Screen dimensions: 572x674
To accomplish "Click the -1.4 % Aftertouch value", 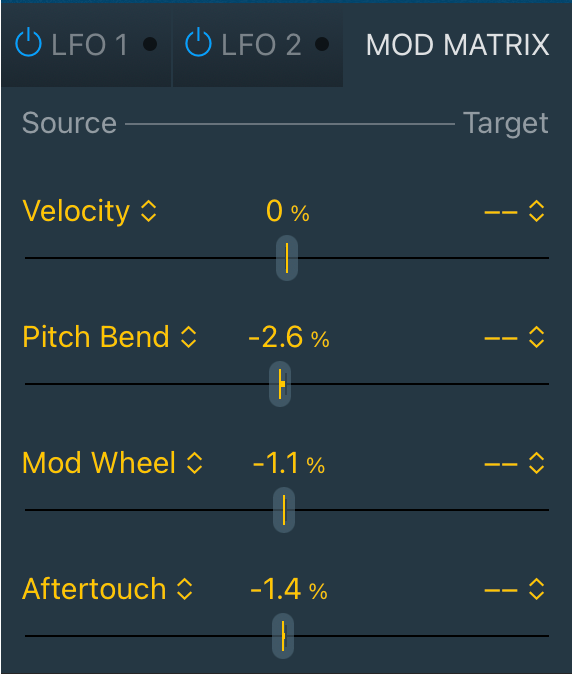I will (289, 589).
